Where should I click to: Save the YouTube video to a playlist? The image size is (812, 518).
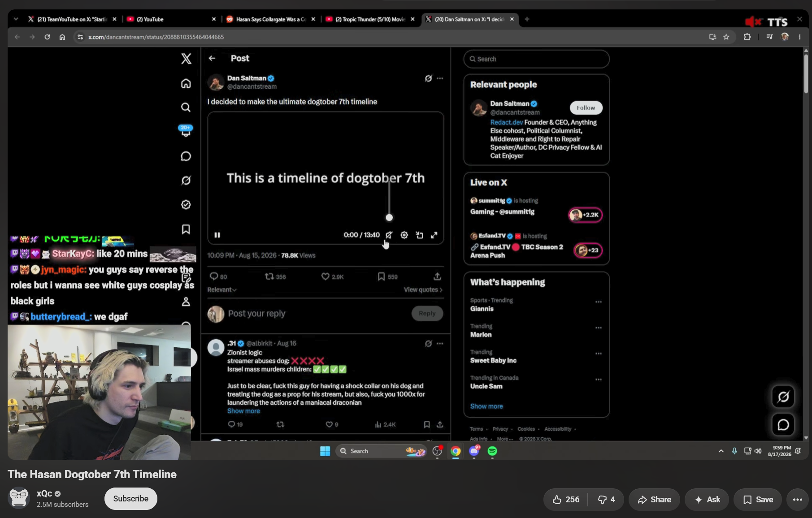coord(758,500)
